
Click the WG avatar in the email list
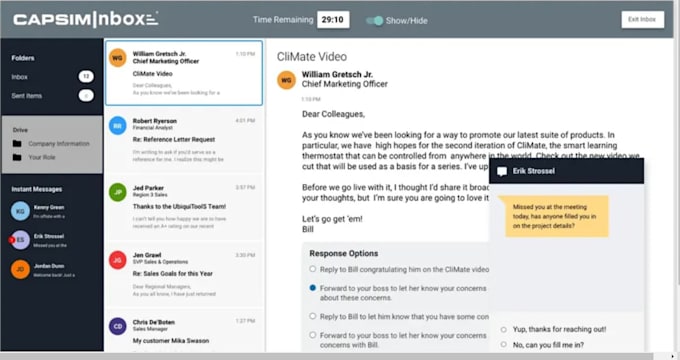click(118, 58)
